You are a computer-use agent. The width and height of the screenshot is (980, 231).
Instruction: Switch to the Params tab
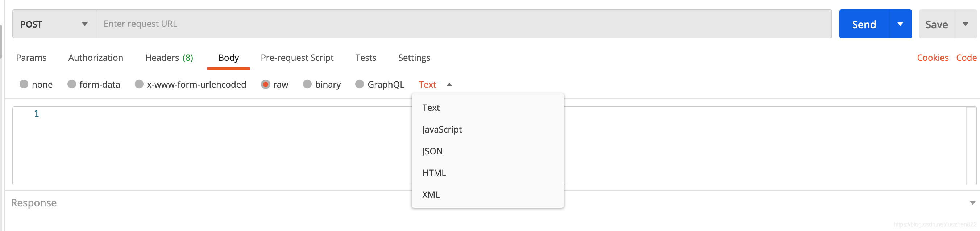pos(31,58)
